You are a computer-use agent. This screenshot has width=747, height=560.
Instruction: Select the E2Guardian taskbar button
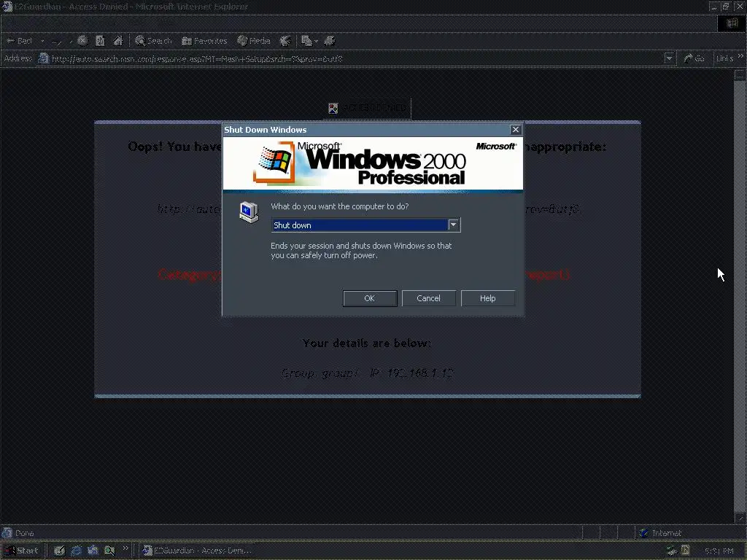[198, 551]
